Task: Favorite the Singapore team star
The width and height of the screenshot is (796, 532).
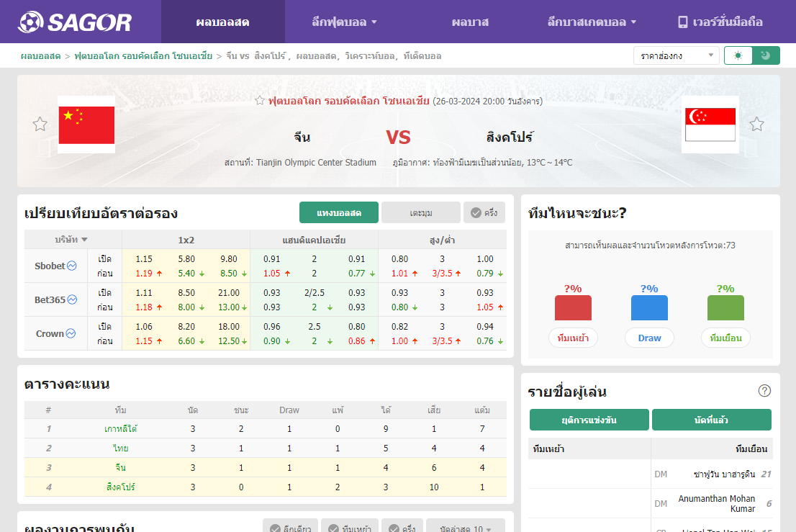Action: (x=757, y=124)
